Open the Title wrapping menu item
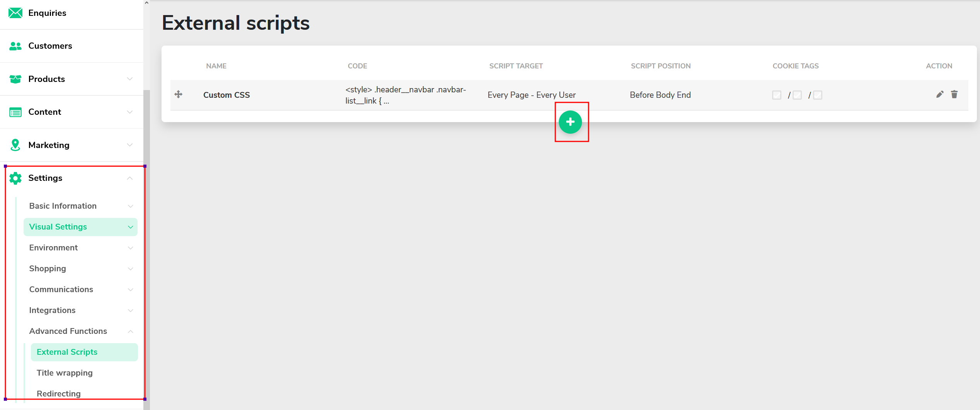 pyautogui.click(x=65, y=373)
